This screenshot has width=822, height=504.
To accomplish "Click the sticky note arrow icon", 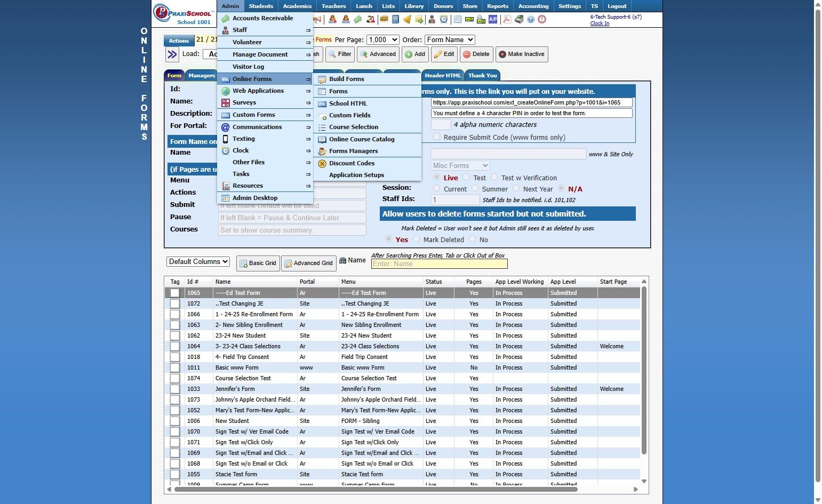I will pos(419,19).
